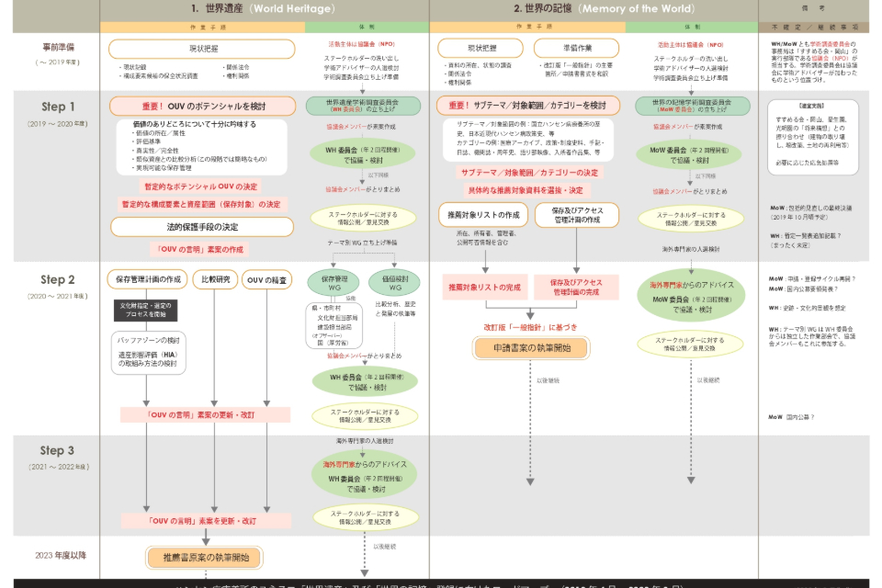Click the '1. 世界遺産 (World Heritage)' column header
882x588 pixels.
coord(264,8)
